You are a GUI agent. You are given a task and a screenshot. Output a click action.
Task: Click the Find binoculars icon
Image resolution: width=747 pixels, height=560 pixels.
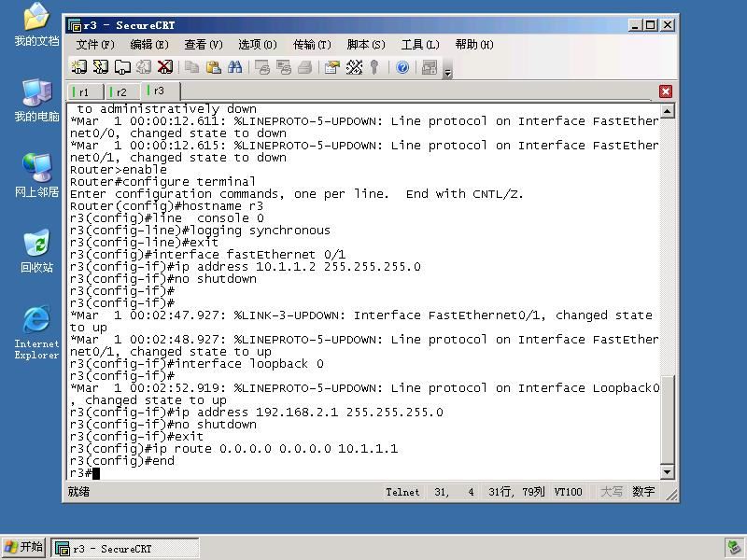pyautogui.click(x=234, y=67)
